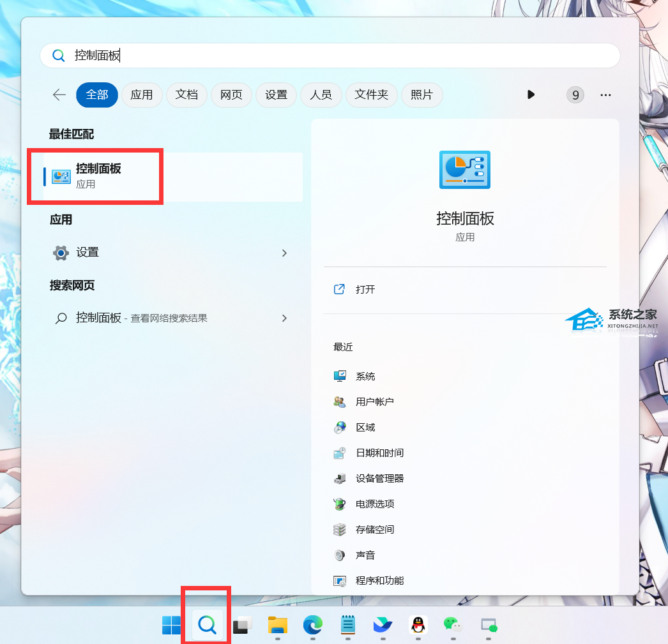Select the 文档 filter tab
Screen dimensions: 668x644
click(186, 94)
